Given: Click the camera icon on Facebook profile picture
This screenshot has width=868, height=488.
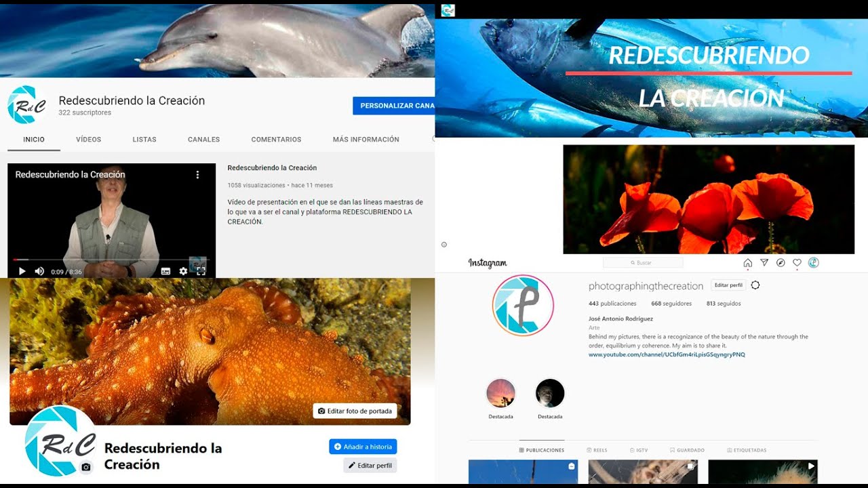Looking at the screenshot, I should click(x=86, y=467).
